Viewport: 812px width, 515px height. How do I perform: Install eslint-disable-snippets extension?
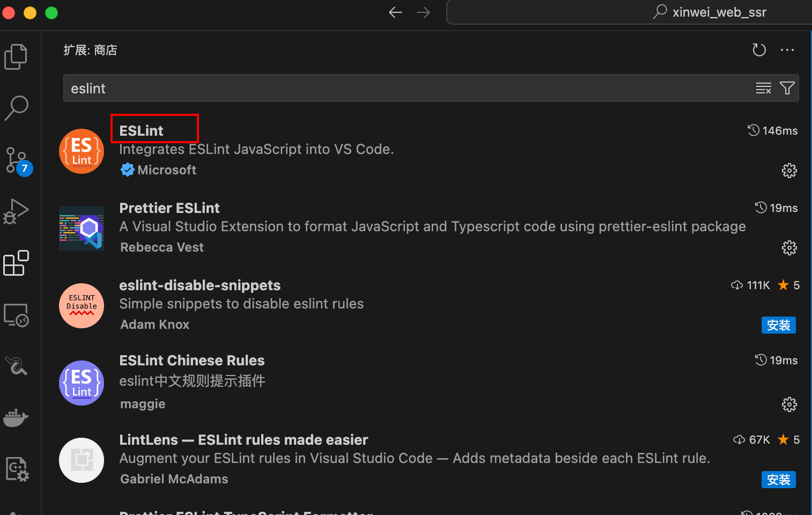click(x=778, y=325)
